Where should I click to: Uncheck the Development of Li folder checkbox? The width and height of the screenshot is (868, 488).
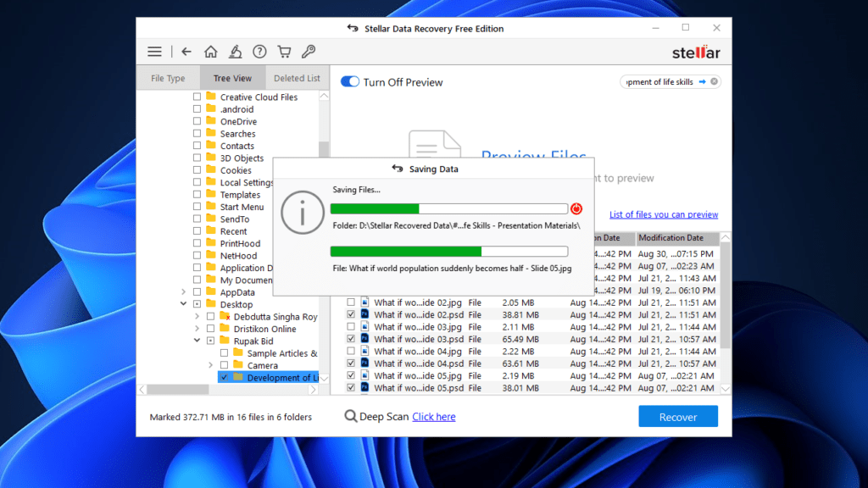point(224,377)
